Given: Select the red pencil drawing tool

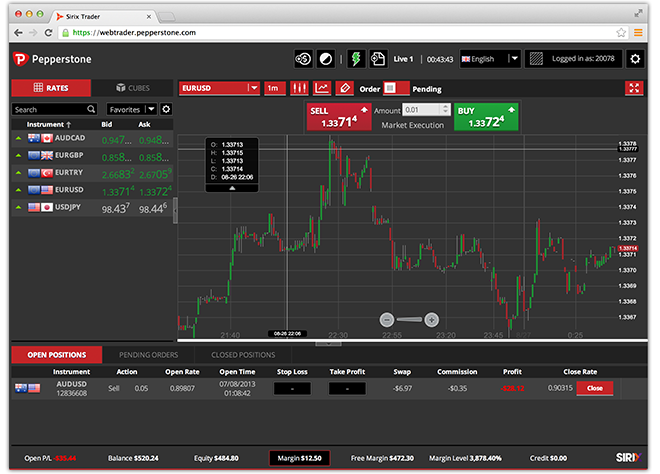Looking at the screenshot, I should coord(345,88).
